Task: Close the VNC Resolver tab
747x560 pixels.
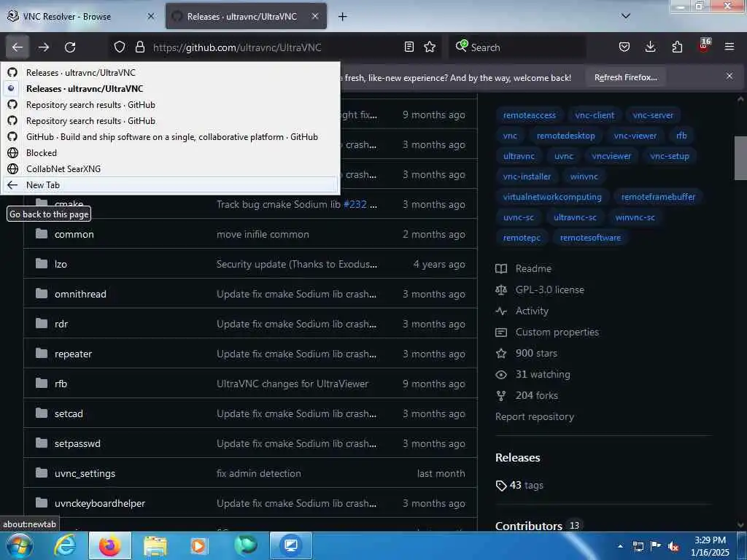Action: [150, 16]
